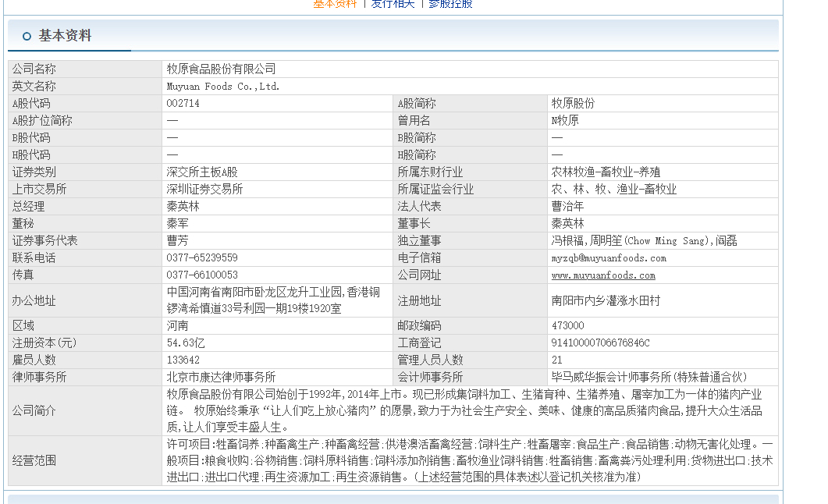
Task: Open the www.muyuanfoods.com website link
Action: point(603,275)
